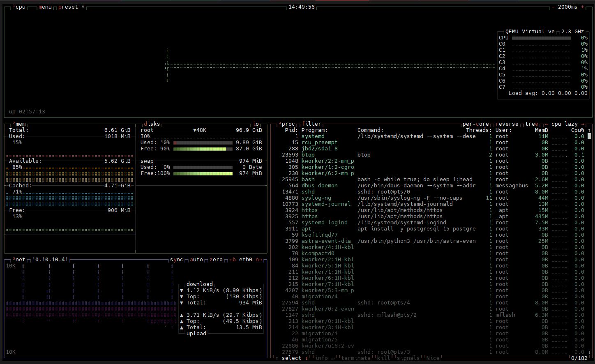
Task: Toggle zero totals in the net panel
Action: point(216,260)
